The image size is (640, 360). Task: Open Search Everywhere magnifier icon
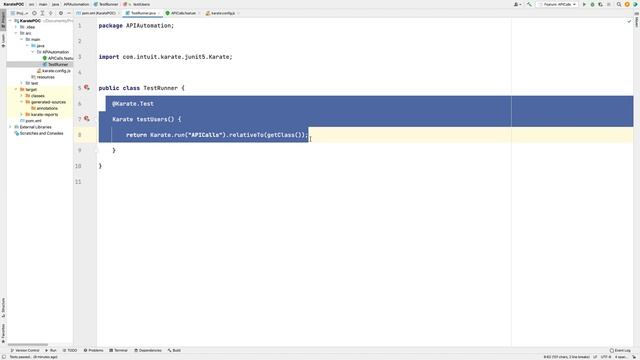(619, 4)
